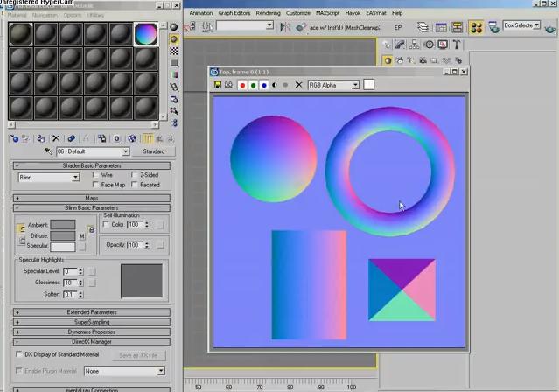Click the Sample UV Tiling icon
The height and width of the screenshot is (392, 559).
[173, 63]
